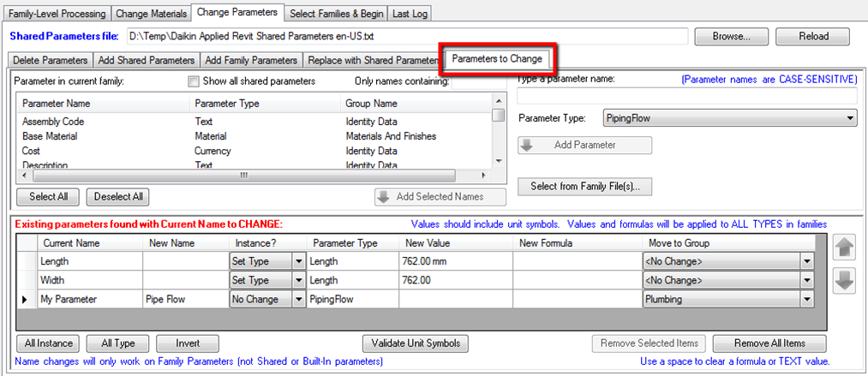Switch to the Parameters to Change tab
The width and height of the screenshot is (868, 376).
coord(496,59)
